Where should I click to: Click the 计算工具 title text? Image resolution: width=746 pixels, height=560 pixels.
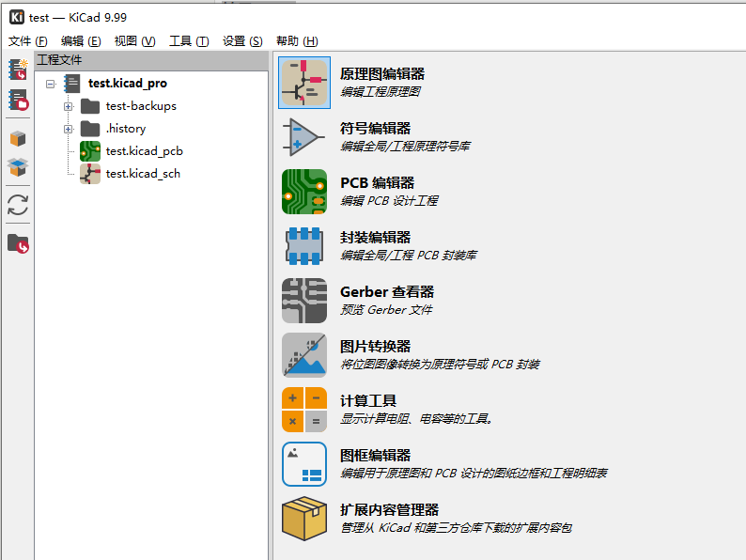[x=368, y=400]
